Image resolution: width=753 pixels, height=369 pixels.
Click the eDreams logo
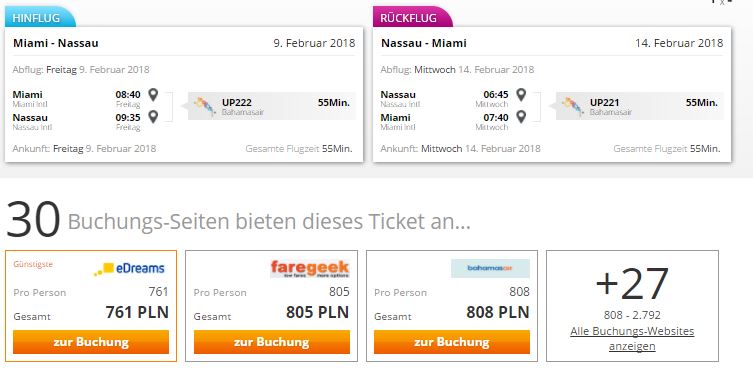129,269
